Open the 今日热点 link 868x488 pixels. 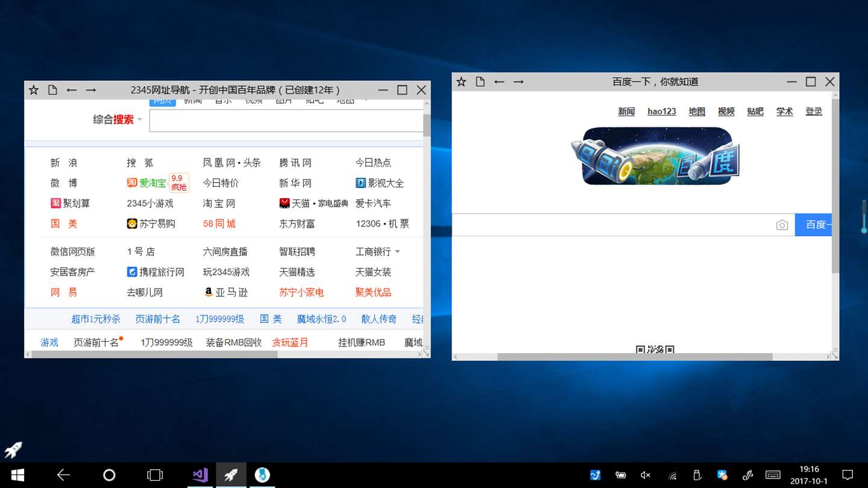coord(373,163)
